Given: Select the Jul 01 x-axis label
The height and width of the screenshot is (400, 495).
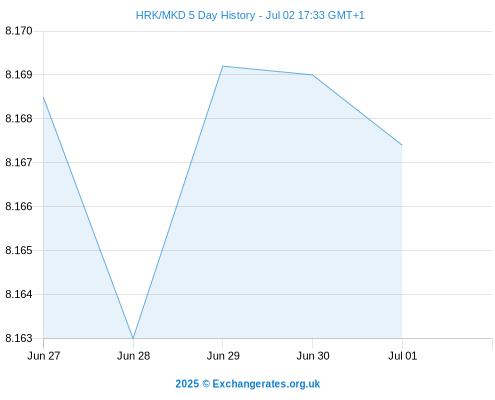Looking at the screenshot, I should coord(402,356).
